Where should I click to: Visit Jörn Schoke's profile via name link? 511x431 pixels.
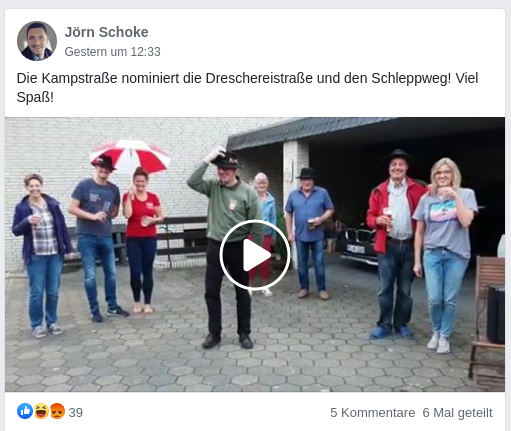point(106,32)
